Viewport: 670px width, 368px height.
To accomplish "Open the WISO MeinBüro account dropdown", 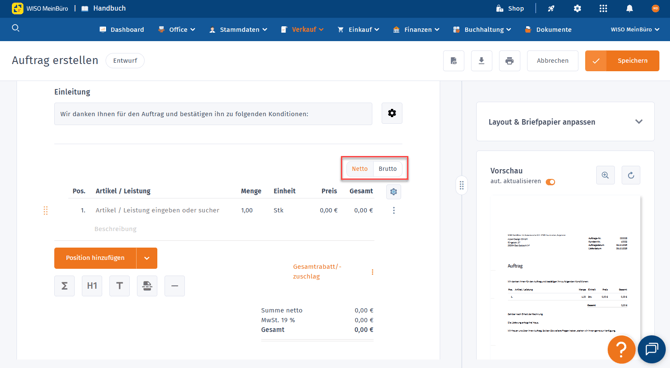I will 635,29.
